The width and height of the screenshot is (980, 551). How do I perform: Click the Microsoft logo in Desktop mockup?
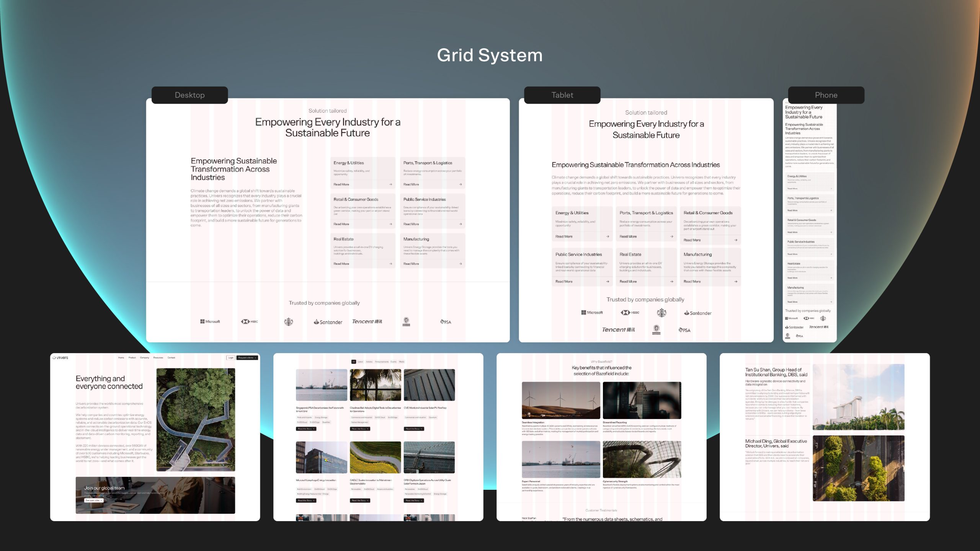[210, 321]
